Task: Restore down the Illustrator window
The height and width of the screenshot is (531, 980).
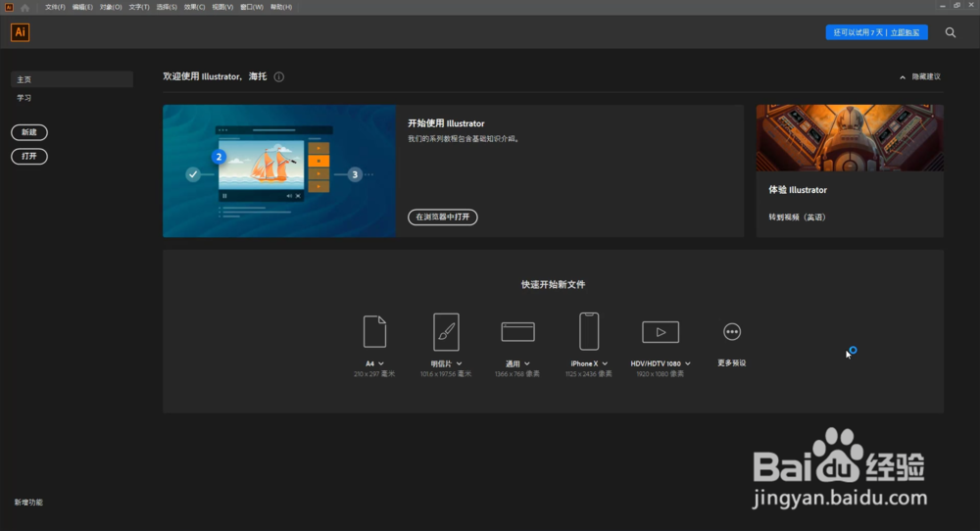Action: [x=956, y=6]
